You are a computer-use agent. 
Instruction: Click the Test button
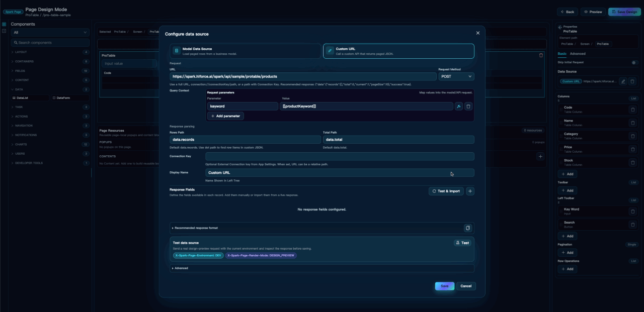462,243
